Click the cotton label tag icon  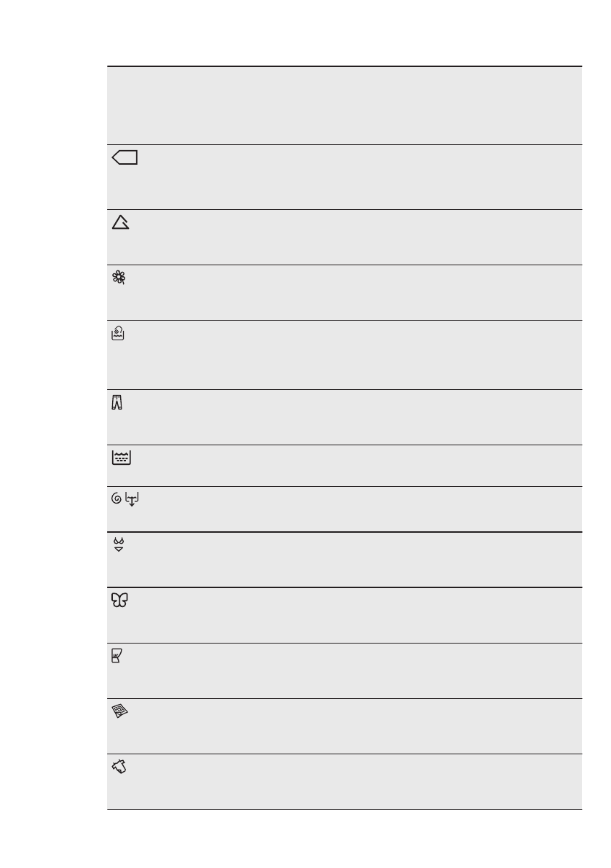[x=125, y=158]
